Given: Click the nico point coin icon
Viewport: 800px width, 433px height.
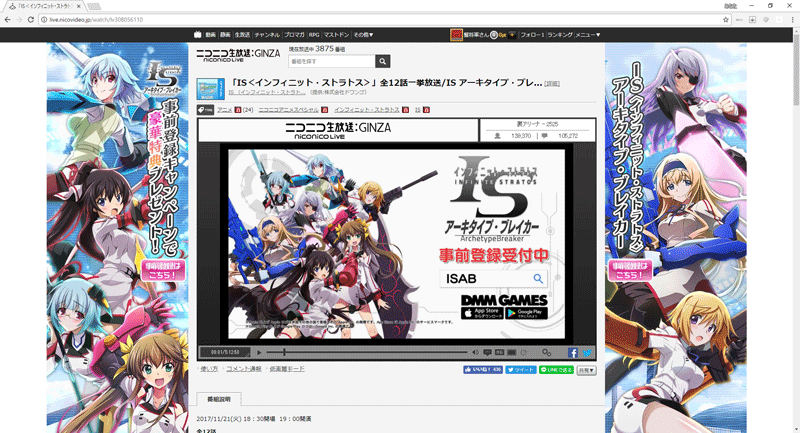Looking at the screenshot, I should pyautogui.click(x=493, y=35).
